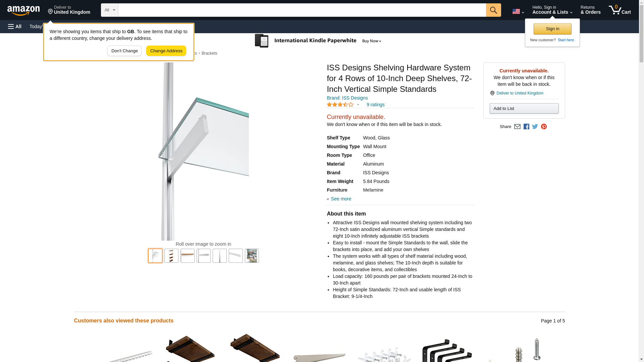Click the yellow Sign in button

pos(552,29)
